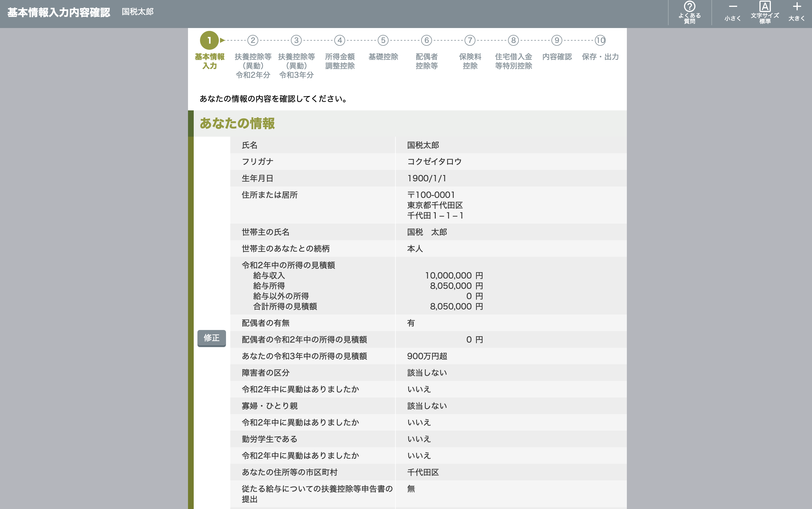
Task: Decrease text size with 小さく
Action: tap(732, 12)
